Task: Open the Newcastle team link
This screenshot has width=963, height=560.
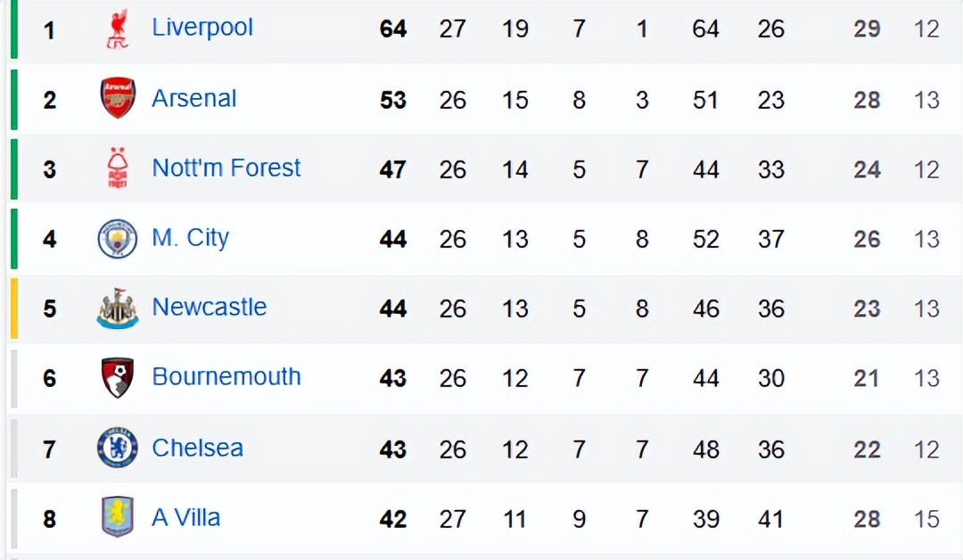Action: (210, 307)
